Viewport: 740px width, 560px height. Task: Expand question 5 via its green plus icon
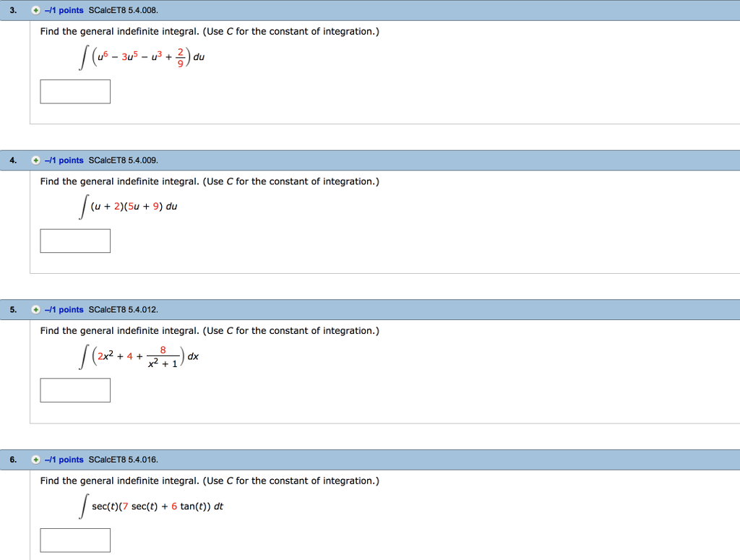[35, 309]
